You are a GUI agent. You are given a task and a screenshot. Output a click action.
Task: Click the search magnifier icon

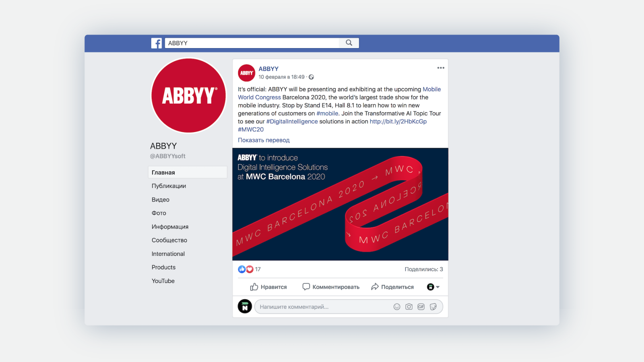349,43
